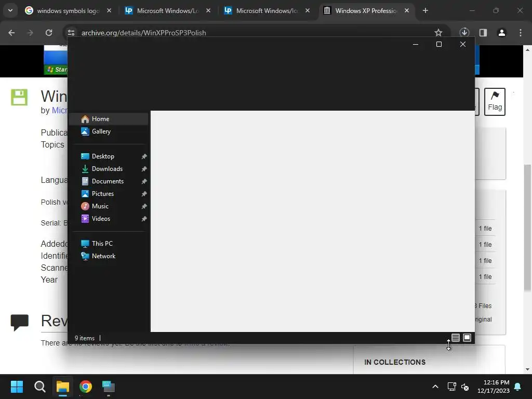
Task: Click the archive.org address bar URL
Action: pyautogui.click(x=143, y=33)
